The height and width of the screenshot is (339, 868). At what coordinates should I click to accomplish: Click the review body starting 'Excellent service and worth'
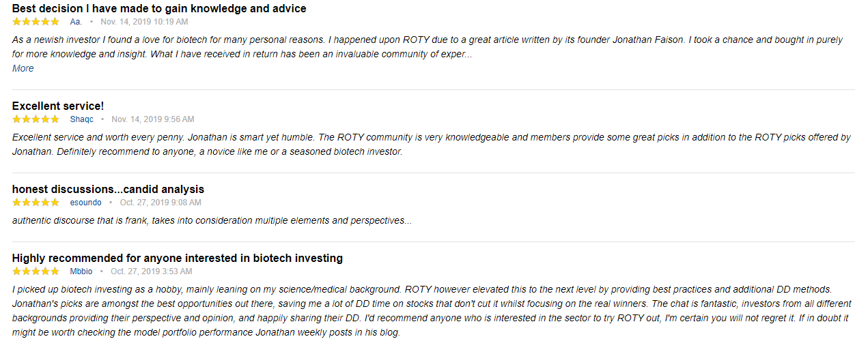click(x=431, y=144)
